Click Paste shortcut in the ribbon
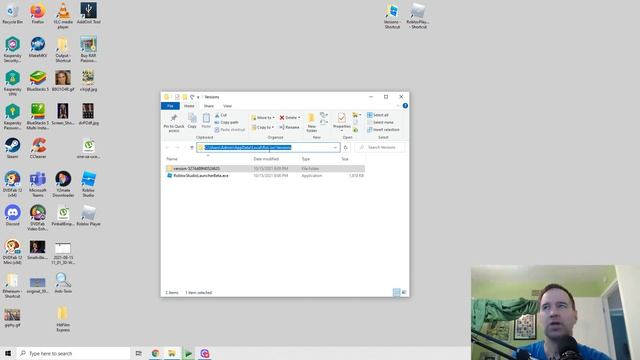 (229, 130)
